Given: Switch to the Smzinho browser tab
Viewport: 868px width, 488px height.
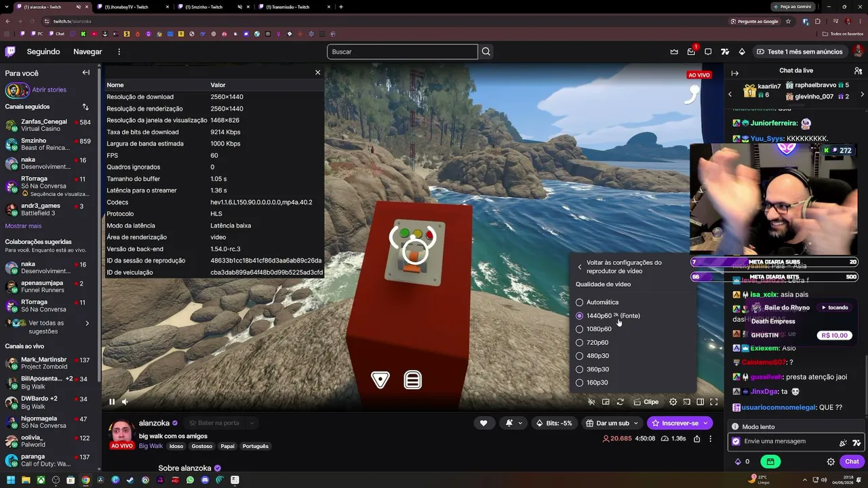Looking at the screenshot, I should 213,7.
